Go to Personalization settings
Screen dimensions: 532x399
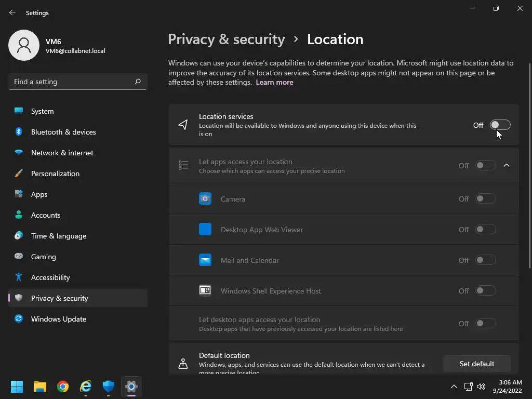point(55,174)
